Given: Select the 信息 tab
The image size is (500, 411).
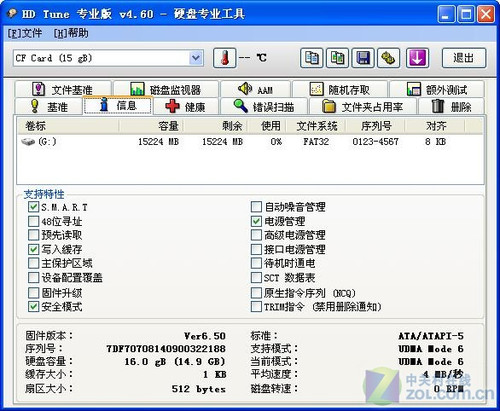Looking at the screenshot, I should [x=118, y=105].
